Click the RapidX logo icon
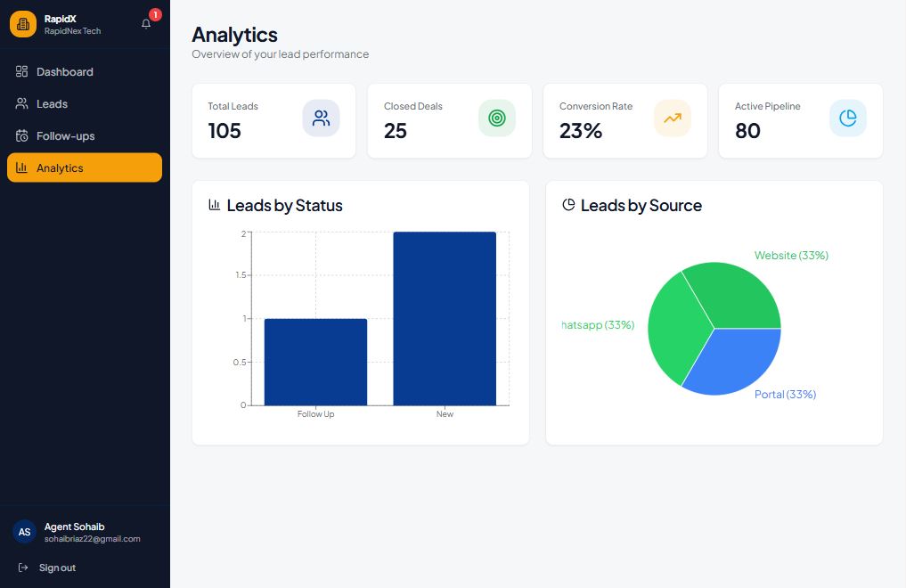The image size is (906, 588). 22,23
